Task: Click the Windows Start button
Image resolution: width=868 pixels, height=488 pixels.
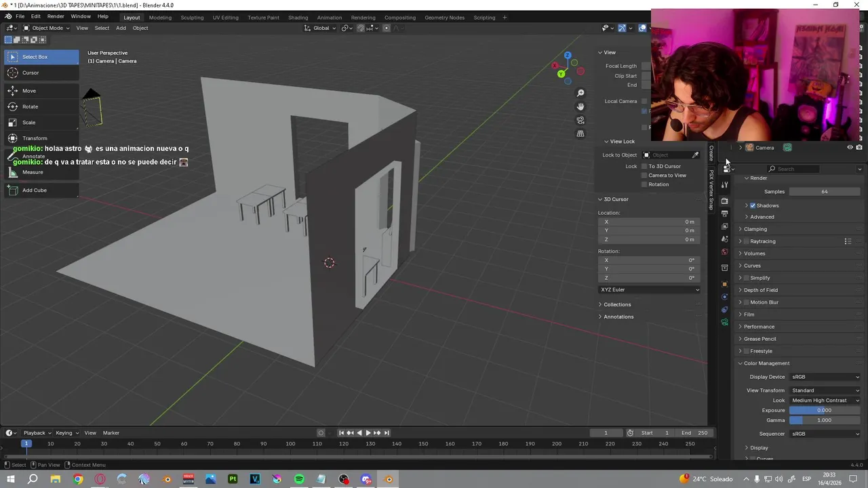Action: (x=9, y=479)
